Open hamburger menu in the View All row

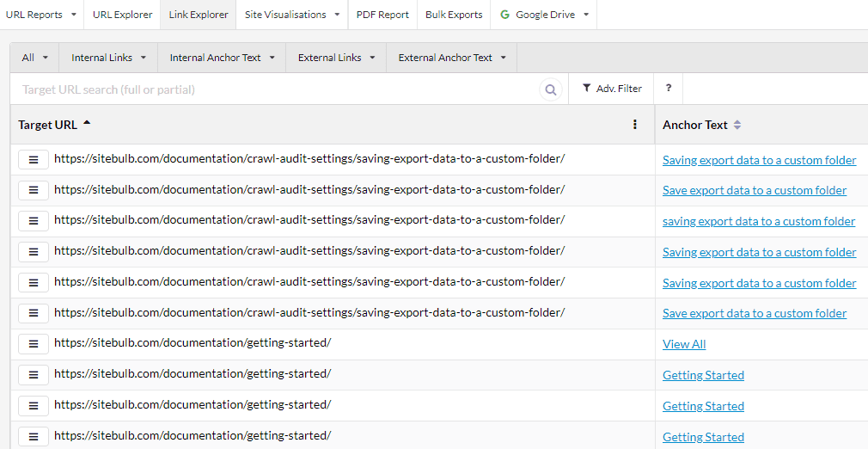coord(34,344)
